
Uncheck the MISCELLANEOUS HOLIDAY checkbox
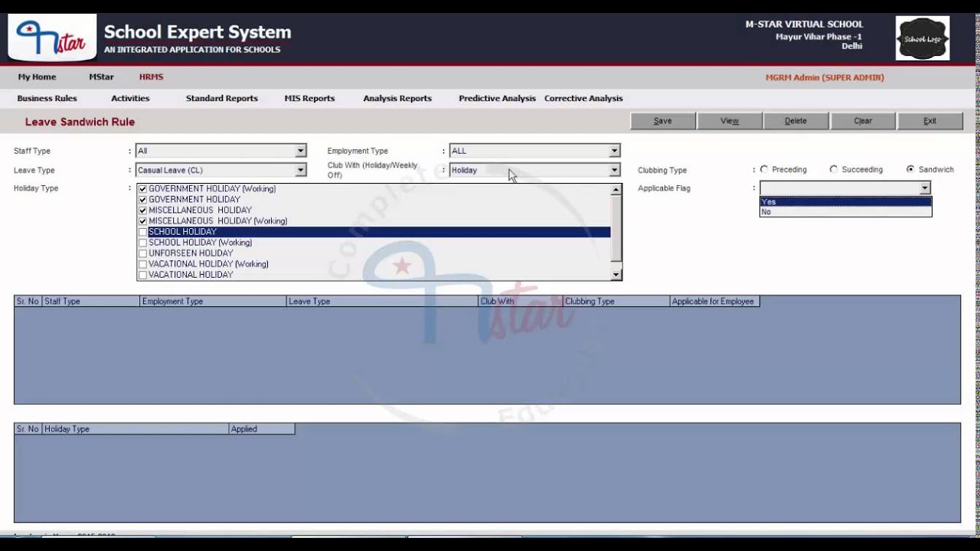(142, 210)
